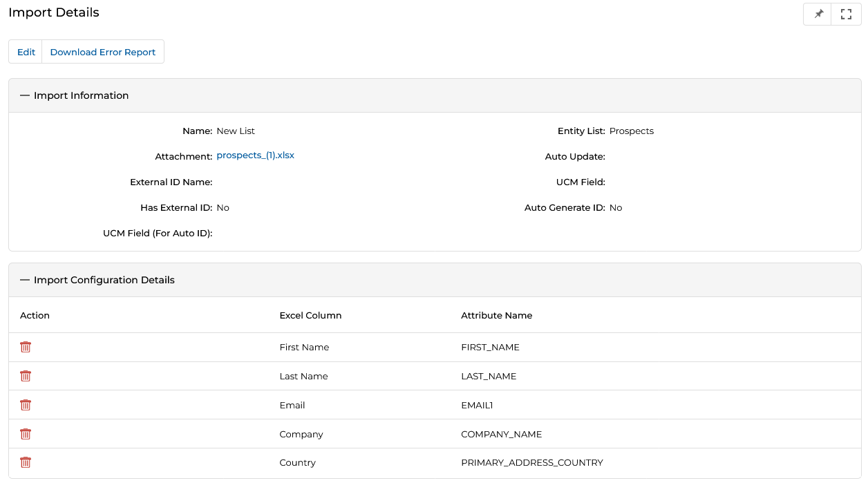The height and width of the screenshot is (483, 868).
Task: Expand Import Details to fullscreen
Action: pyautogui.click(x=846, y=14)
